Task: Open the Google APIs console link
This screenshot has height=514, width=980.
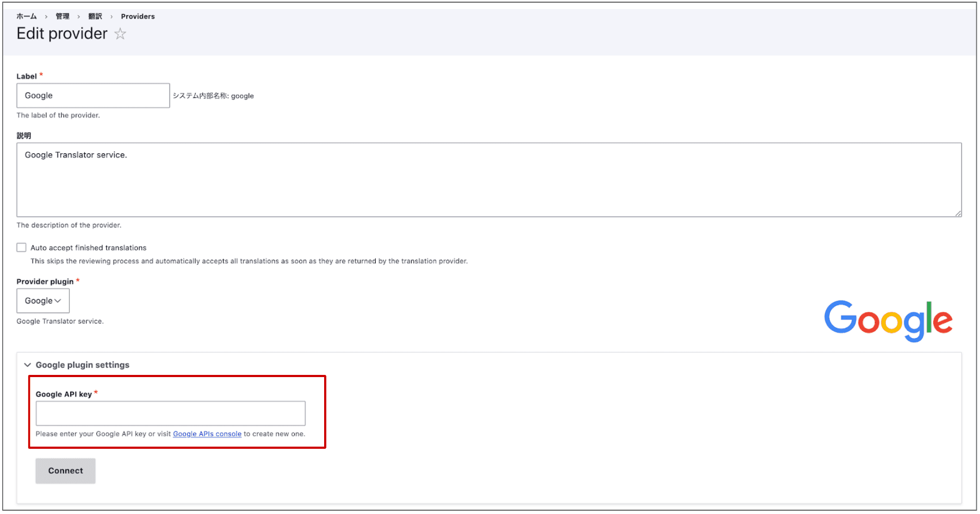Action: tap(207, 434)
